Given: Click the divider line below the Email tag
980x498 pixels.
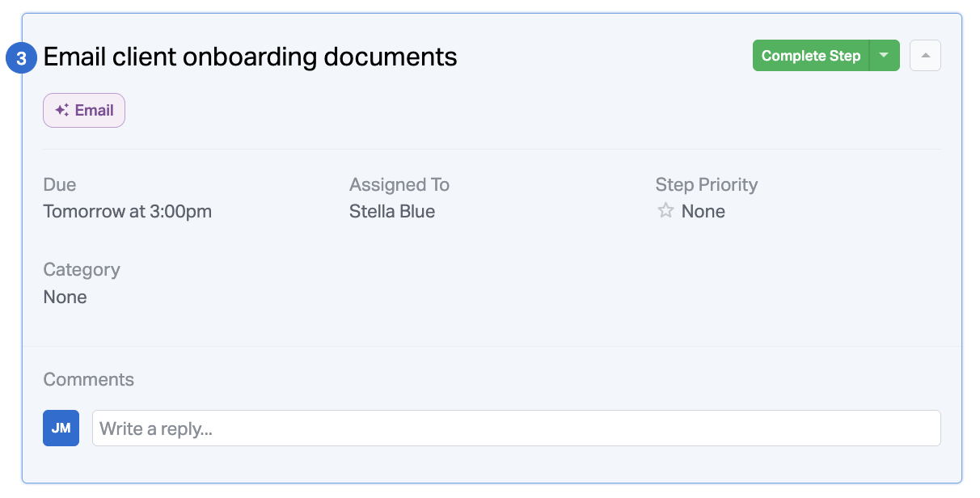Looking at the screenshot, I should (x=492, y=150).
